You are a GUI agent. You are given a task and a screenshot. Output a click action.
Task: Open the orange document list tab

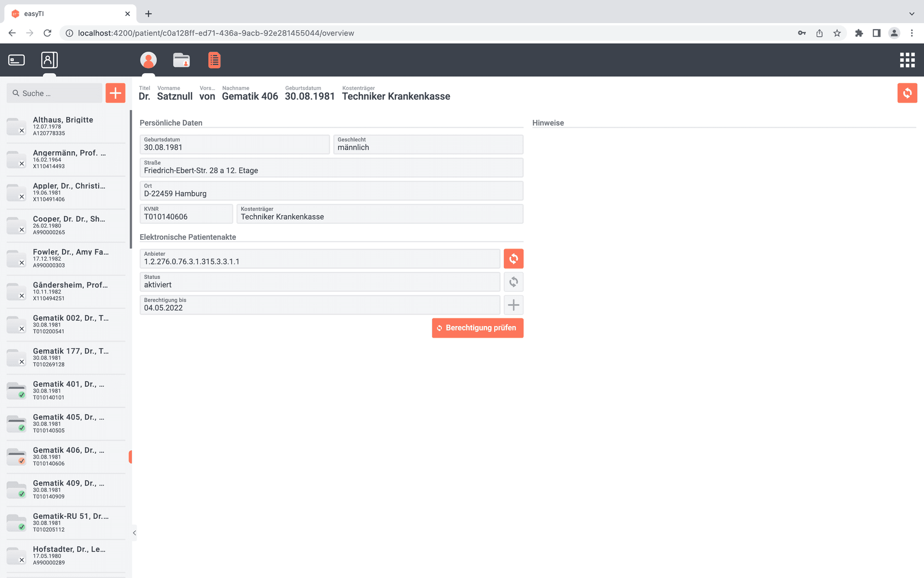[214, 60]
